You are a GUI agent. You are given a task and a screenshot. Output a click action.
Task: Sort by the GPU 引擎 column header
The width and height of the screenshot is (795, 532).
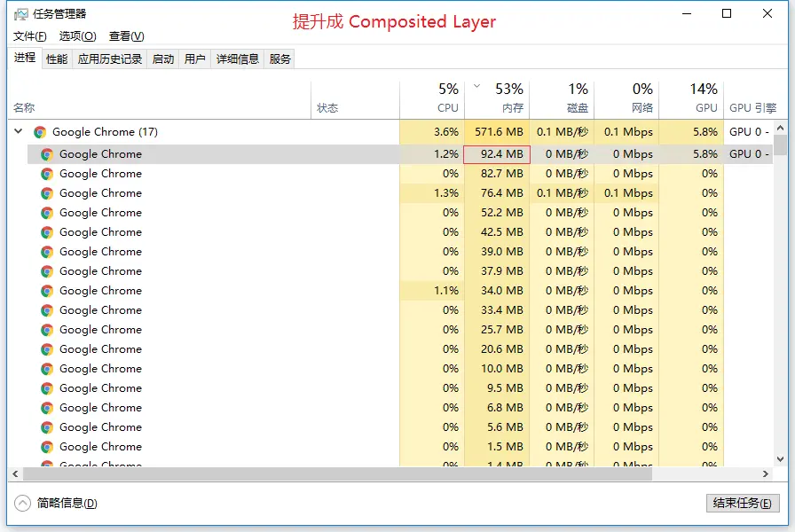click(752, 100)
